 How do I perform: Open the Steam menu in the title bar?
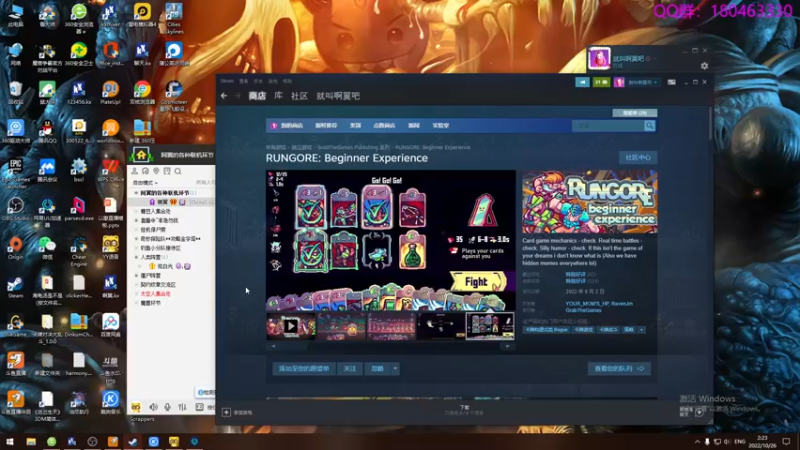227,81
